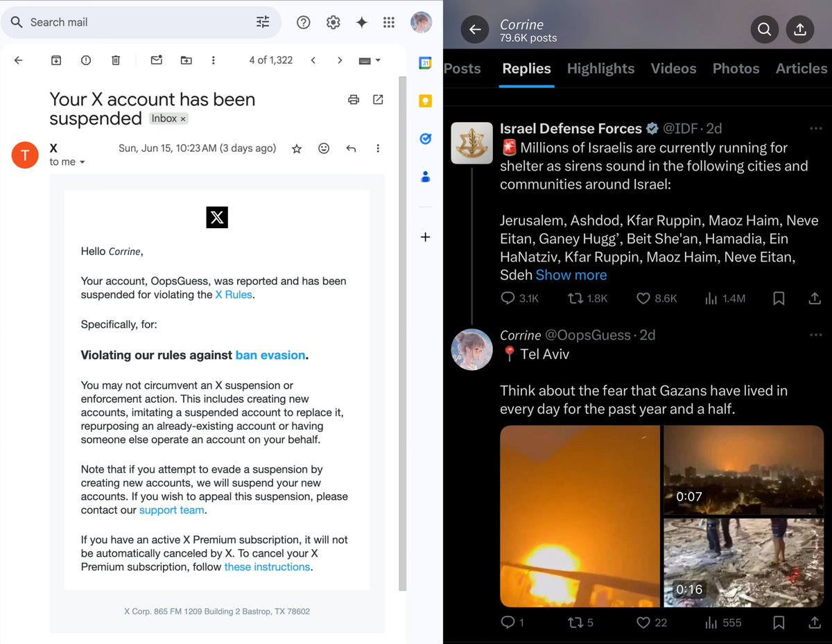Viewport: 832px width, 644px height.
Task: Open the Photos tab
Action: click(736, 69)
